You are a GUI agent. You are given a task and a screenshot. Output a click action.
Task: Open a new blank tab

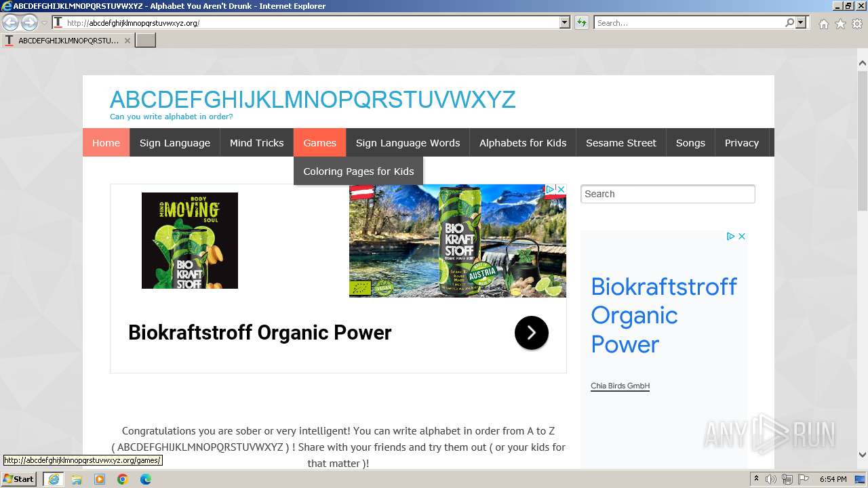(146, 40)
